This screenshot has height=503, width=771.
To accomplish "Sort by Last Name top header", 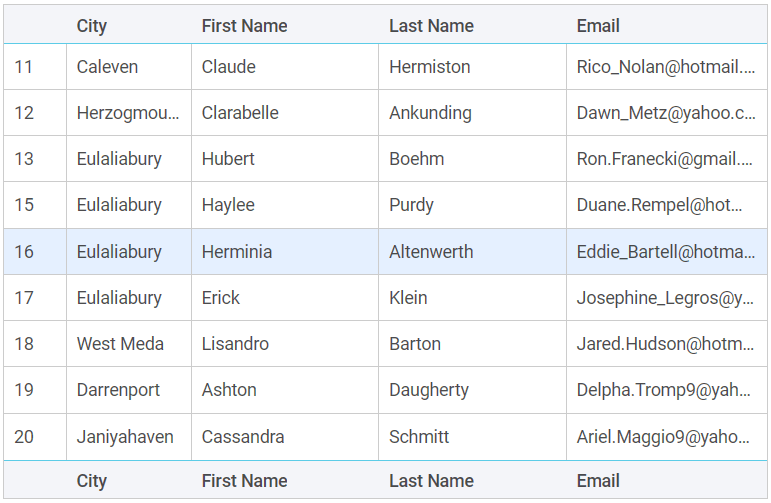I will coord(431,26).
